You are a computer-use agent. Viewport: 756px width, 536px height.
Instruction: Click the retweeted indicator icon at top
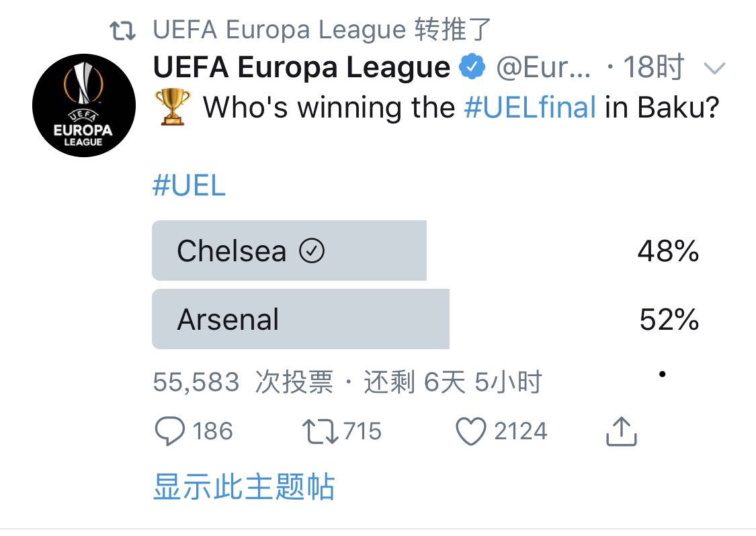tap(123, 30)
